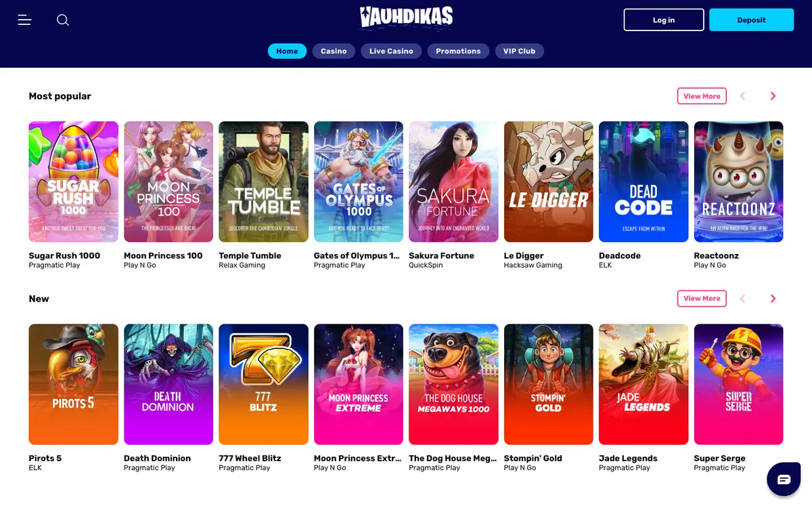This screenshot has width=812, height=508.
Task: Click 'QuickSpin' provider label
Action: [426, 266]
